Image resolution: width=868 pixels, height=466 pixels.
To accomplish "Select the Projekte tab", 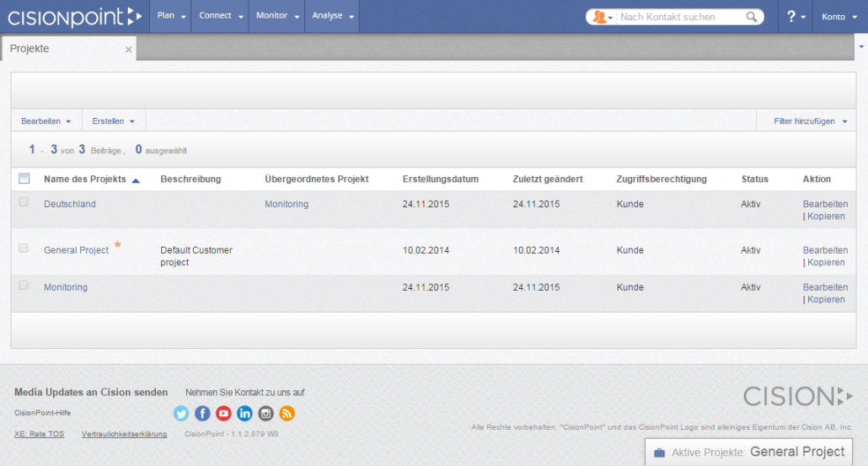I will click(69, 49).
